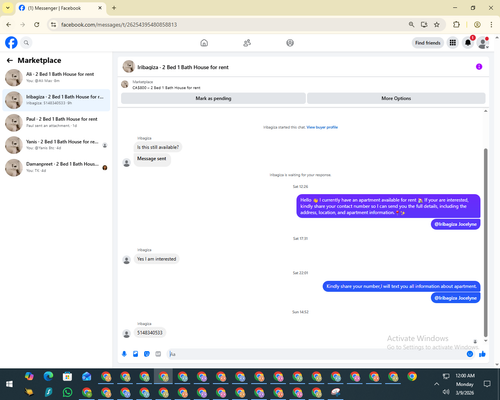Viewport: 500px width, 400px height.
Task: Open the tab search dropdown
Action: [x=8, y=8]
